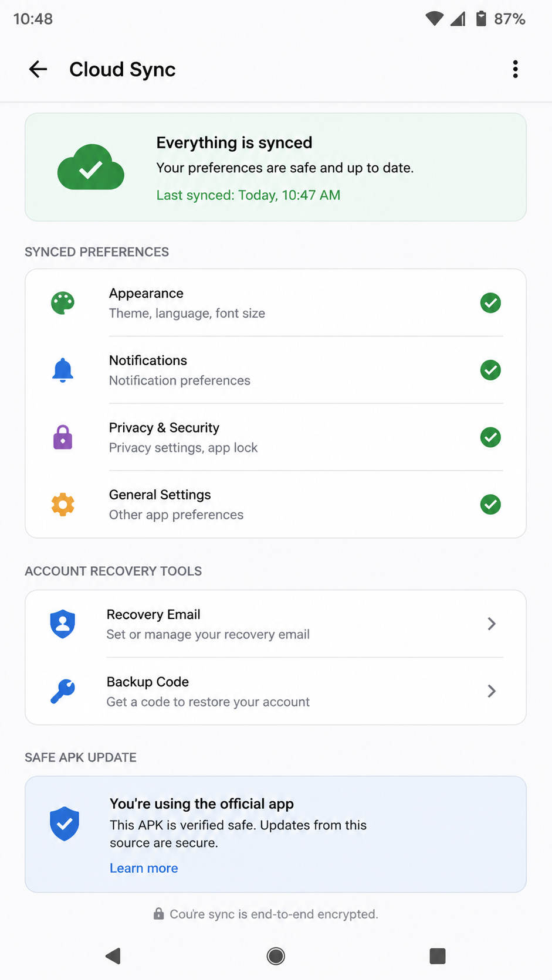Tap the Appearance palette icon

[63, 303]
